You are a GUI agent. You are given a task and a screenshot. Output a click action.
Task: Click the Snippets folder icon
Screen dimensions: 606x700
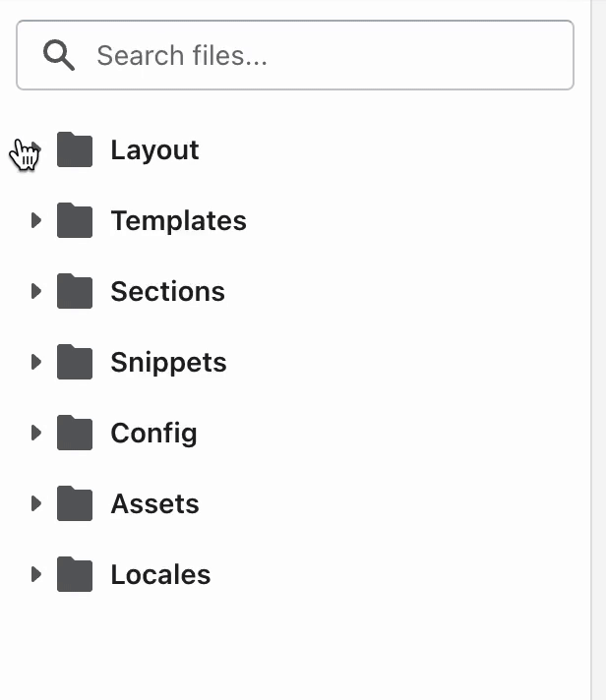point(75,363)
